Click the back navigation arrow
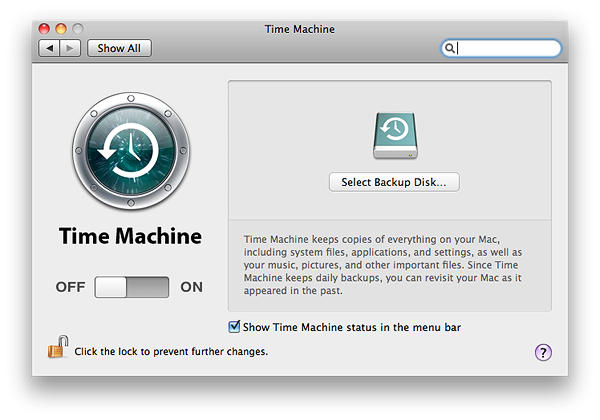 point(49,48)
